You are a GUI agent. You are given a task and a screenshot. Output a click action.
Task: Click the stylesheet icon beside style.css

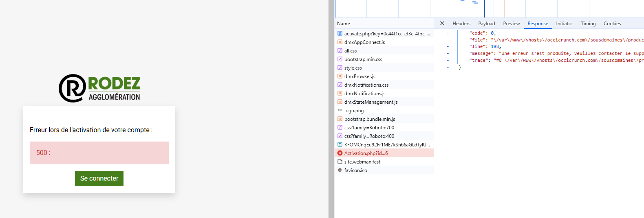tap(340, 68)
